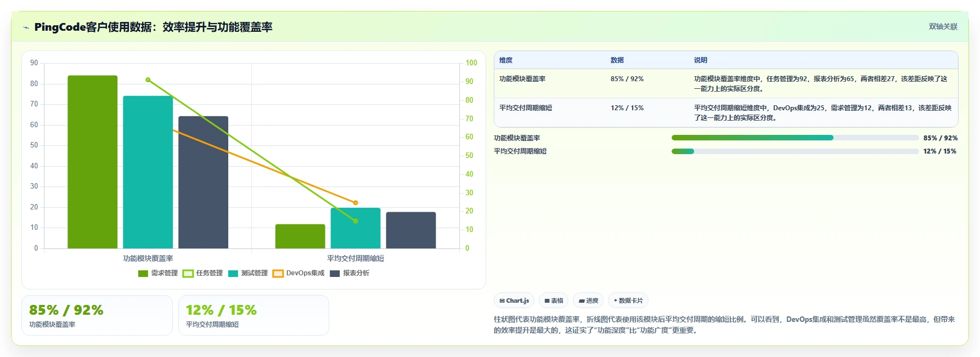Toggle the 需求管理 legend swatch
The height and width of the screenshot is (357, 980).
pyautogui.click(x=143, y=274)
